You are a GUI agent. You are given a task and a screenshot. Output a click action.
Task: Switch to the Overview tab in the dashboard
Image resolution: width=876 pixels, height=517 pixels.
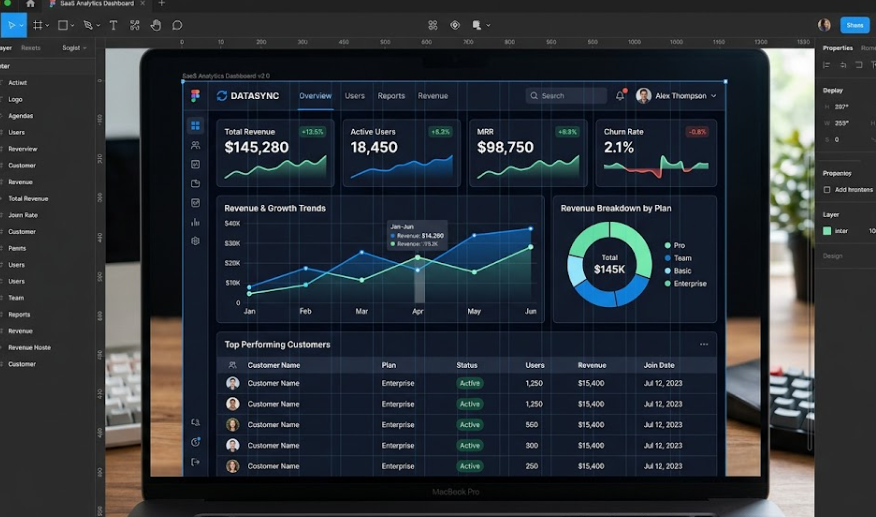coord(315,96)
